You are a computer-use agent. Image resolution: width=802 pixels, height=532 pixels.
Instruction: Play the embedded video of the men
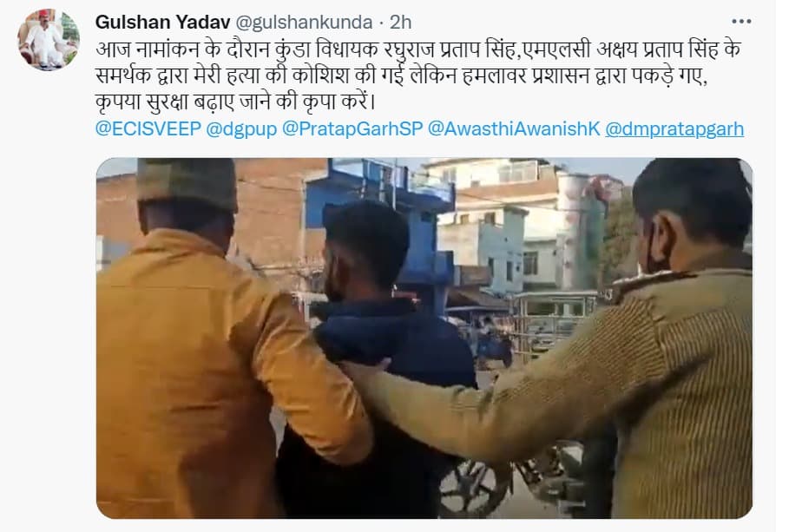coord(424,338)
